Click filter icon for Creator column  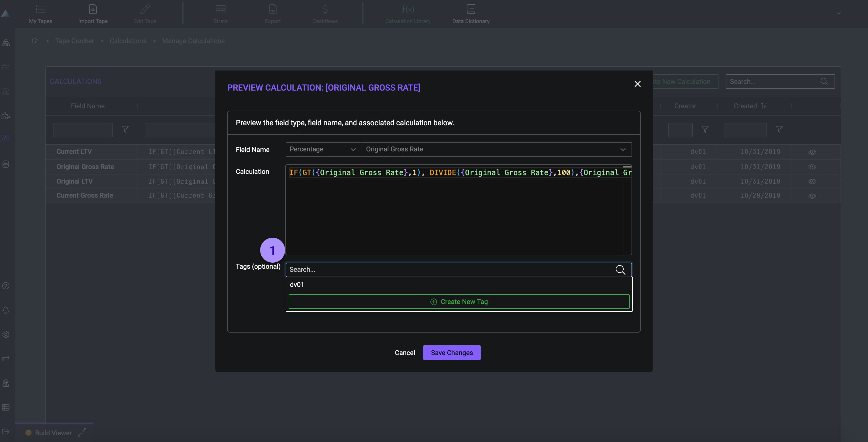[x=705, y=129]
